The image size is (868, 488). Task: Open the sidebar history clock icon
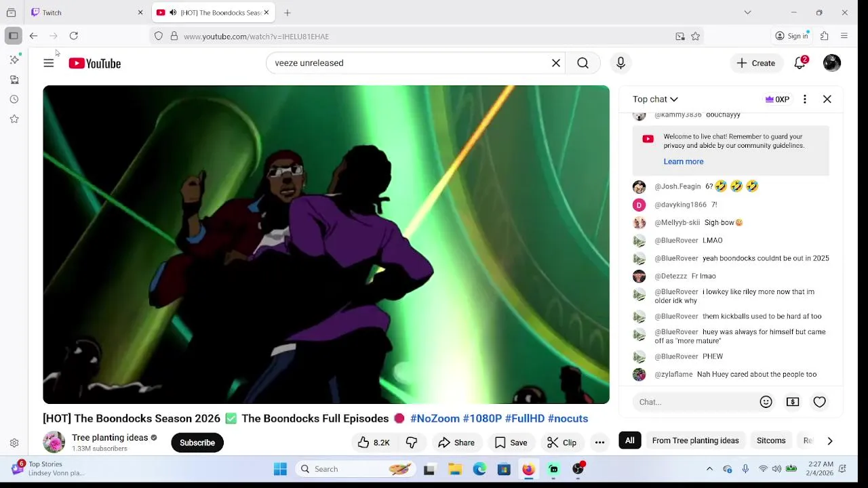pyautogui.click(x=14, y=99)
